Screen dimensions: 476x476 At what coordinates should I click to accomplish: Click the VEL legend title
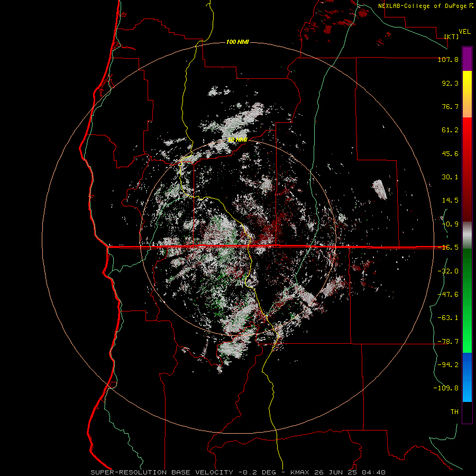tap(464, 31)
